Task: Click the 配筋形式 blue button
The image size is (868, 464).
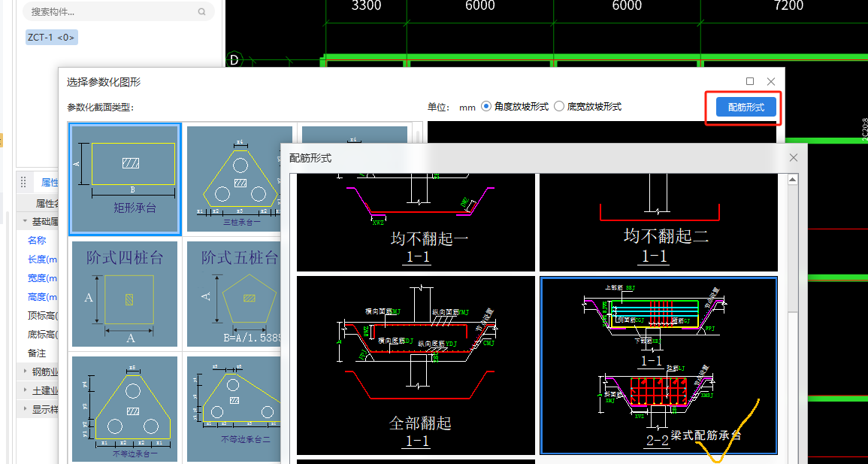Action: point(746,108)
